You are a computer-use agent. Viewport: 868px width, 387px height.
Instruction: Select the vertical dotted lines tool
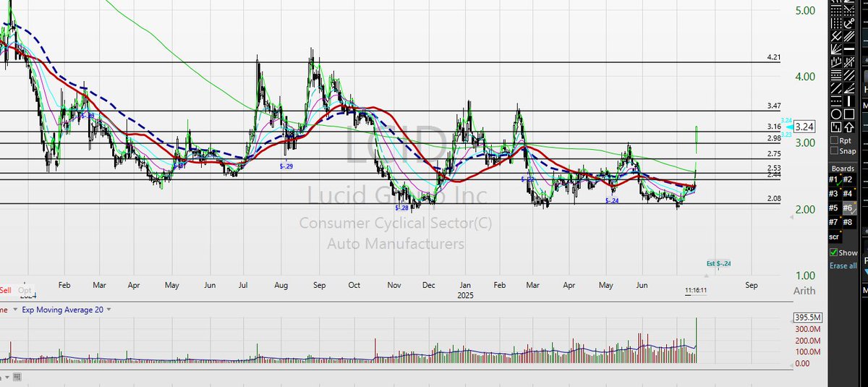(x=836, y=23)
